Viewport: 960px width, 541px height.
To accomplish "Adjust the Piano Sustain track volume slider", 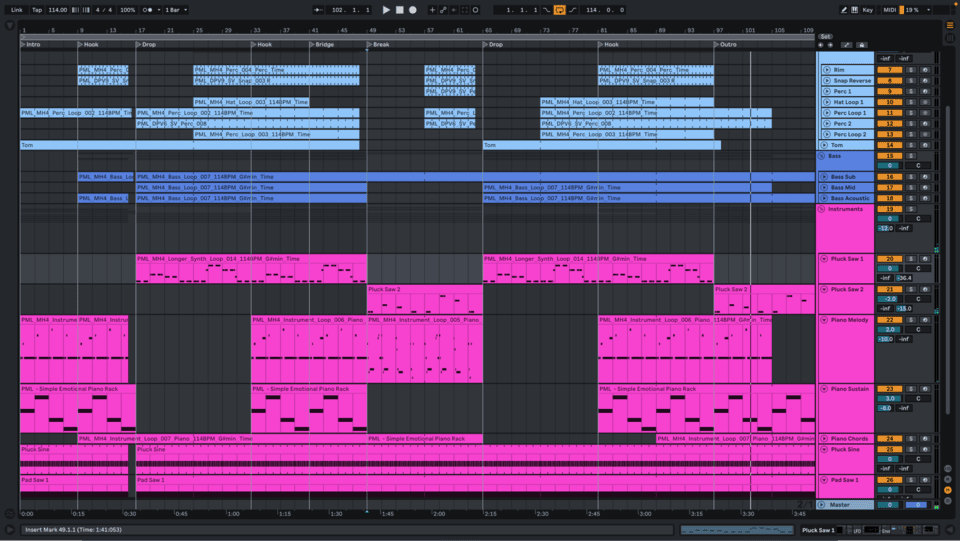I will click(x=889, y=398).
